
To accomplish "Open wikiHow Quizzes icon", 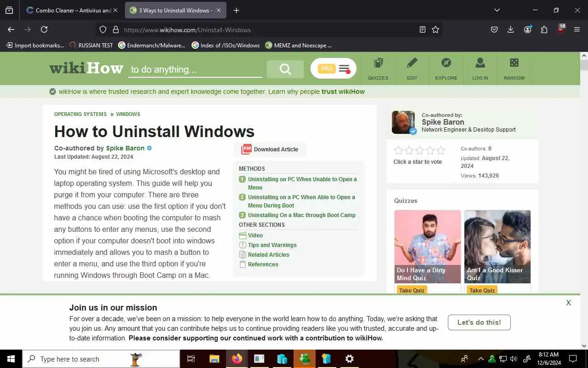I will 378,69.
